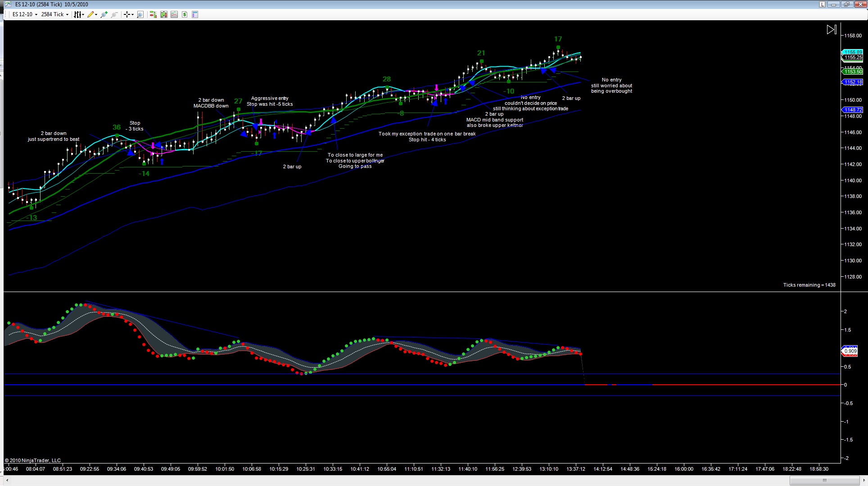Screen dimensions: 868x486
Task: Expand the drawing tools dropdown arrow
Action: tap(96, 14)
